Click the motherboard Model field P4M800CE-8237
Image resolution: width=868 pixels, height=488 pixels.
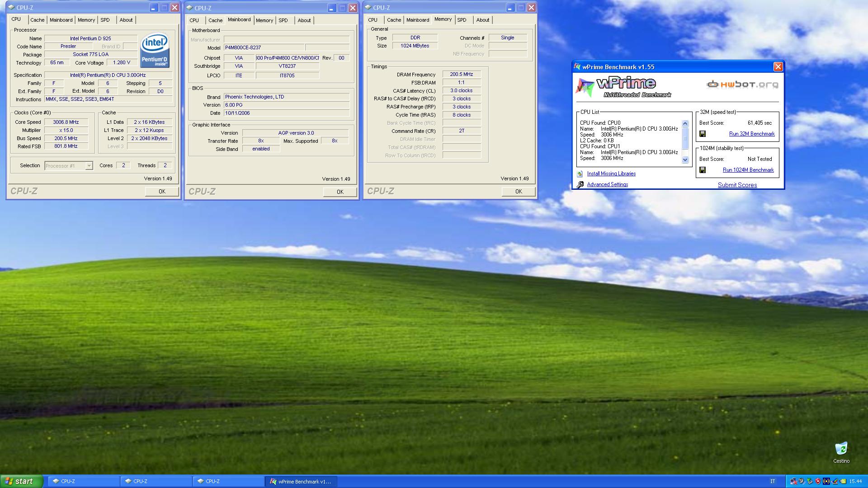pyautogui.click(x=264, y=47)
